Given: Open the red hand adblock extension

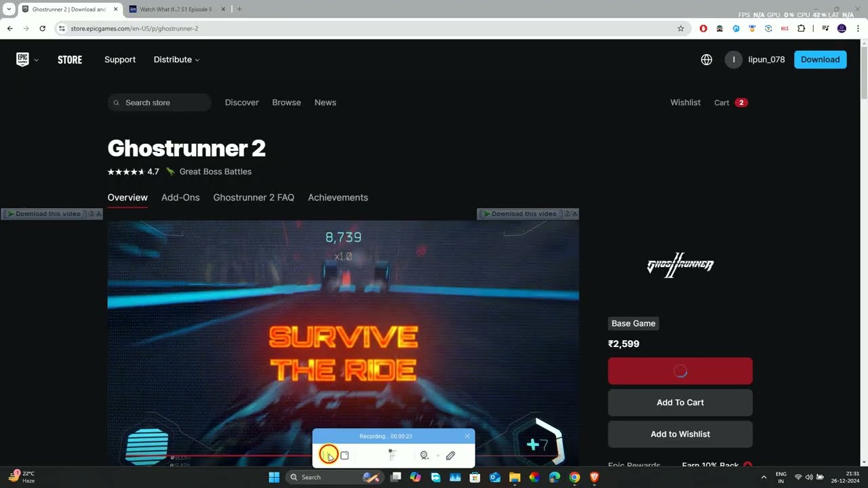Looking at the screenshot, I should (703, 28).
